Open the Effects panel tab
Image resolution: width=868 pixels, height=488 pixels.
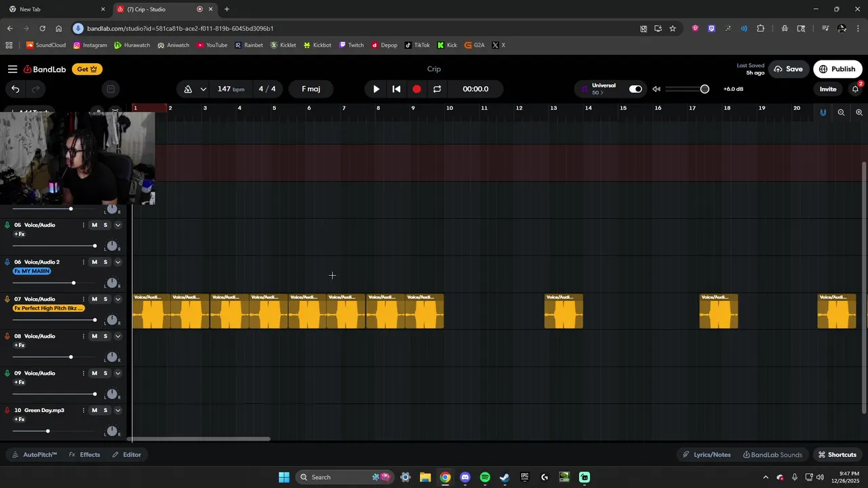[x=85, y=455]
